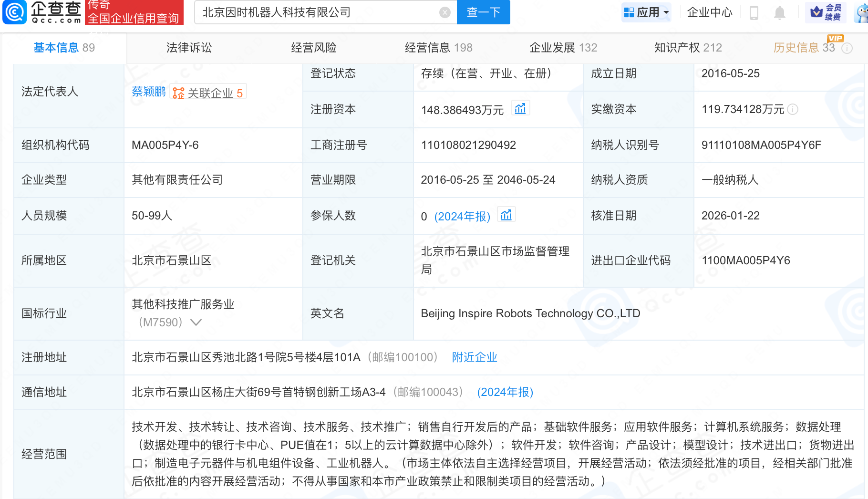Select organization code MA005P4Y-6
Viewport: 868px width, 499px height.
(x=165, y=145)
